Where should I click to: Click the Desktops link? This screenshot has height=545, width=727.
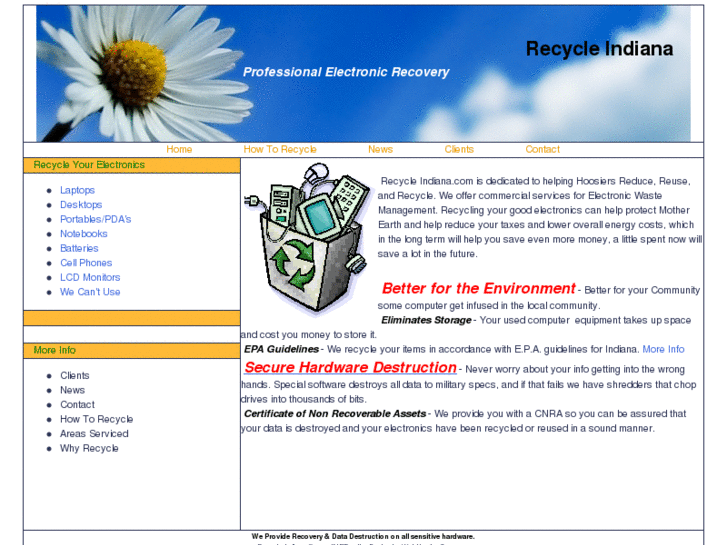click(x=81, y=205)
